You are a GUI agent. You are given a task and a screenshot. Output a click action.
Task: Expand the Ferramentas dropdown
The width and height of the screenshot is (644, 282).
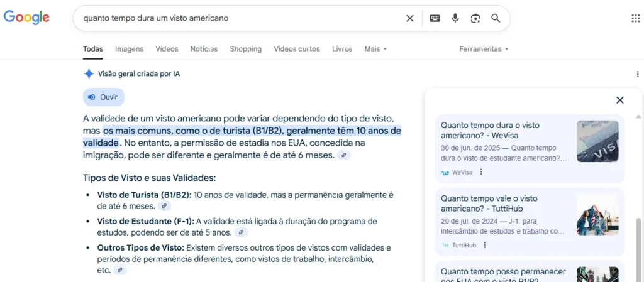(484, 49)
